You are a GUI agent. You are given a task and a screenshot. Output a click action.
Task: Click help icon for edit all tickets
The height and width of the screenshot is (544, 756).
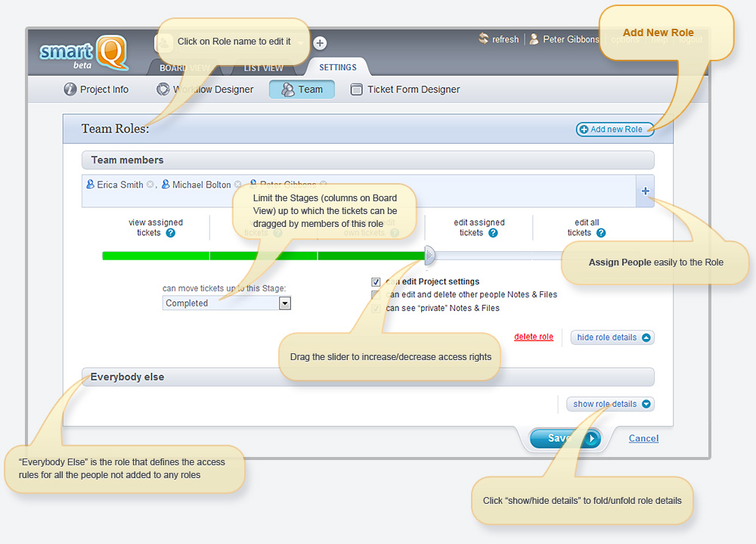click(601, 233)
